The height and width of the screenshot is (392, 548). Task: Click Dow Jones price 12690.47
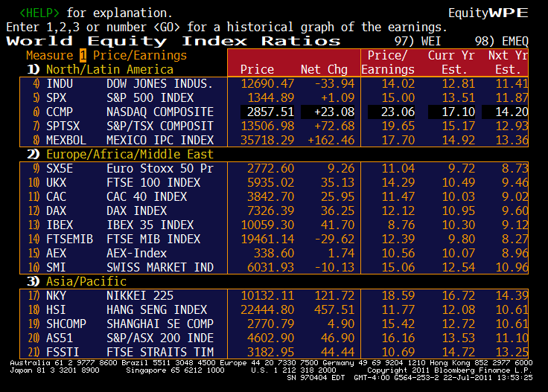(x=267, y=84)
